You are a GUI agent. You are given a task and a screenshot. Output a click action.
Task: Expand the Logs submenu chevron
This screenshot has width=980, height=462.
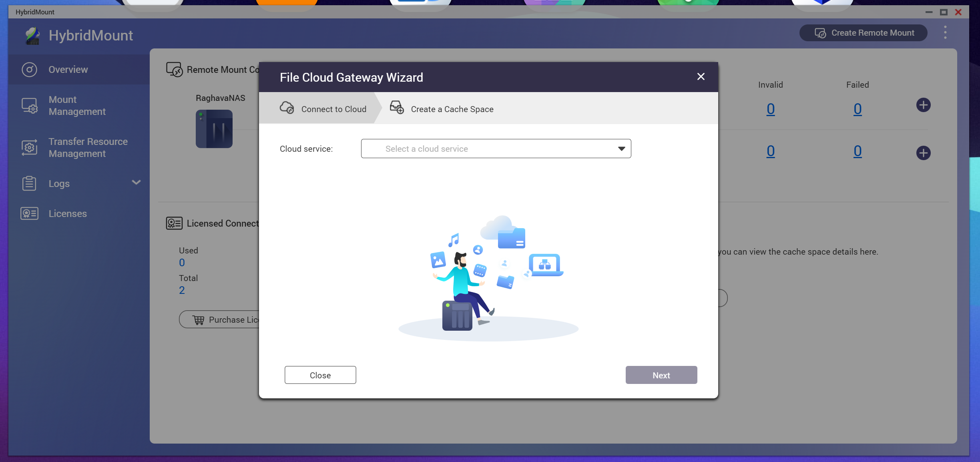(x=136, y=183)
